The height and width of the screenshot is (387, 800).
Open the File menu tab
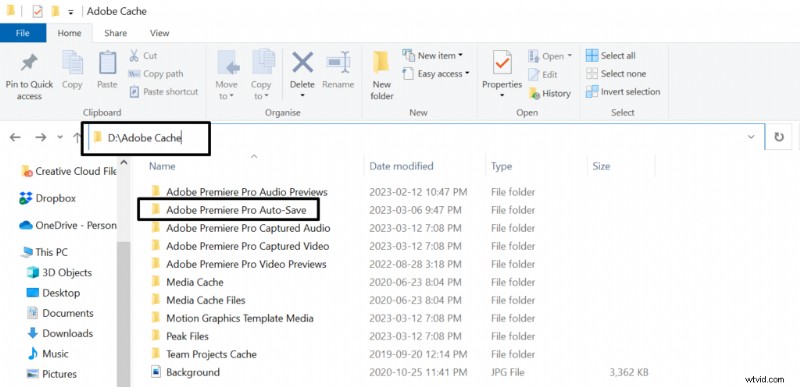[23, 33]
